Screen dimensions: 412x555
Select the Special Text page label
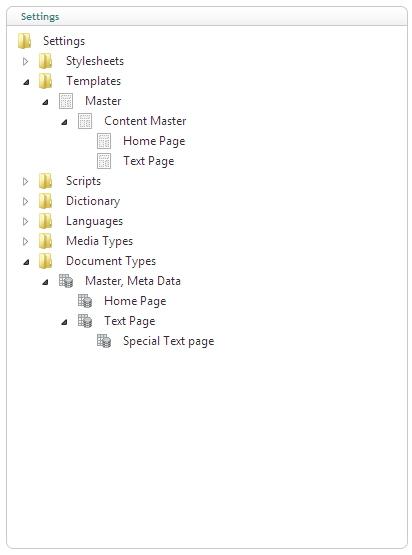[x=168, y=341]
